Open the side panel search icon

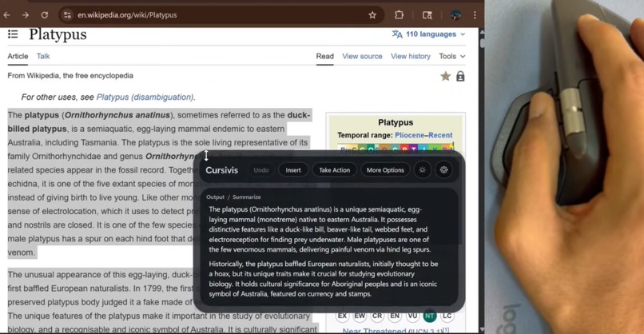(427, 15)
